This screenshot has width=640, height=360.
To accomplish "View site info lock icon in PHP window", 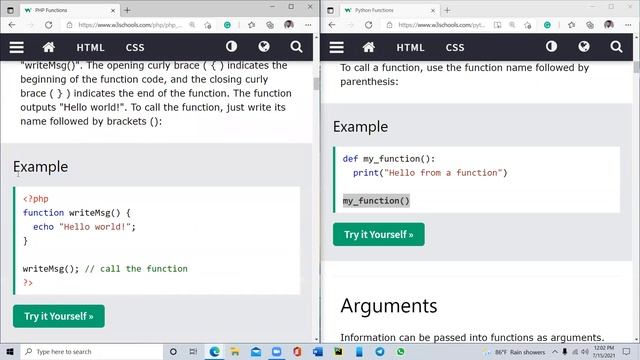I will point(69,25).
